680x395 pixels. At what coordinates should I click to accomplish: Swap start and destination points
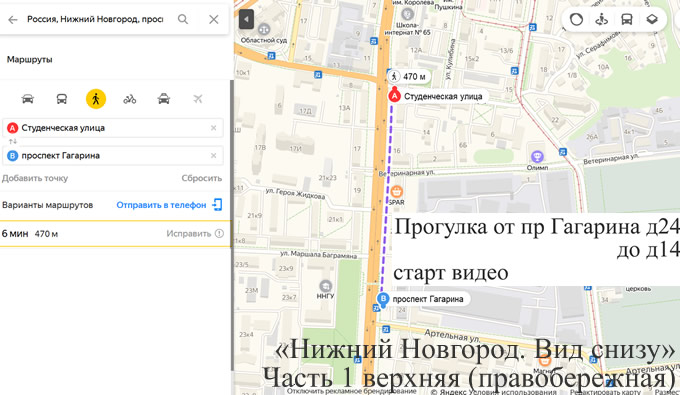coord(13,141)
